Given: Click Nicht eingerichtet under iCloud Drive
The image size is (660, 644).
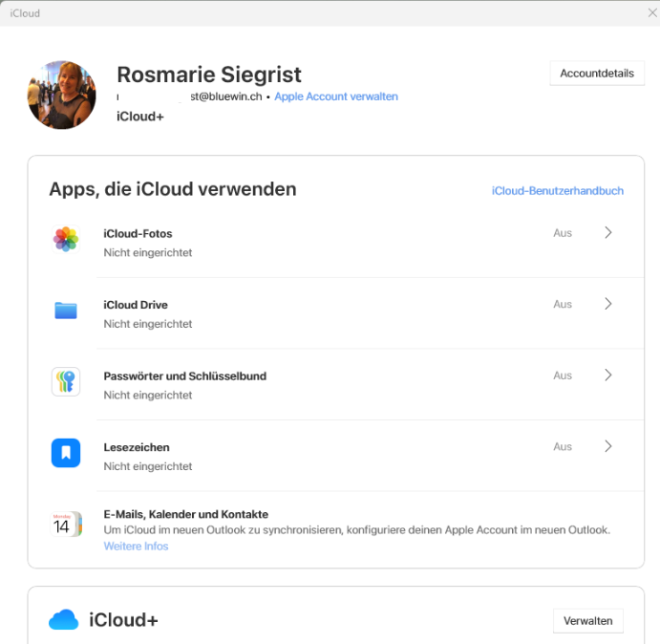Looking at the screenshot, I should pos(148,324).
